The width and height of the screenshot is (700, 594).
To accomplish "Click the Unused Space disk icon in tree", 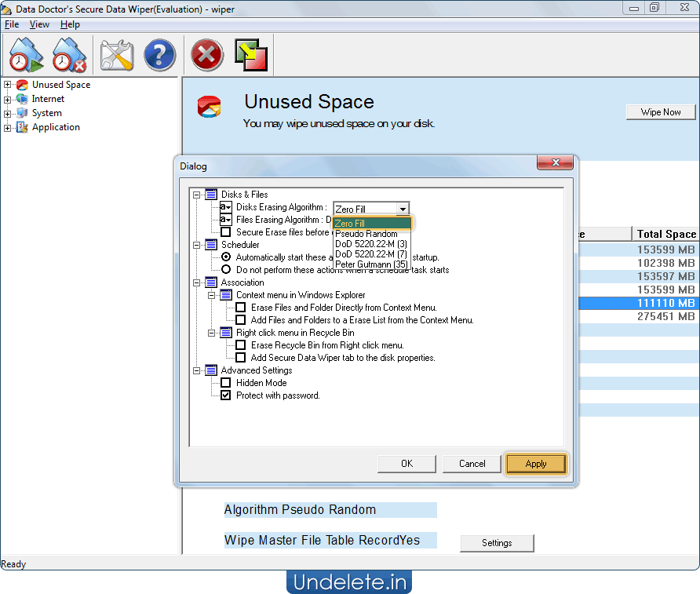I will [x=22, y=85].
